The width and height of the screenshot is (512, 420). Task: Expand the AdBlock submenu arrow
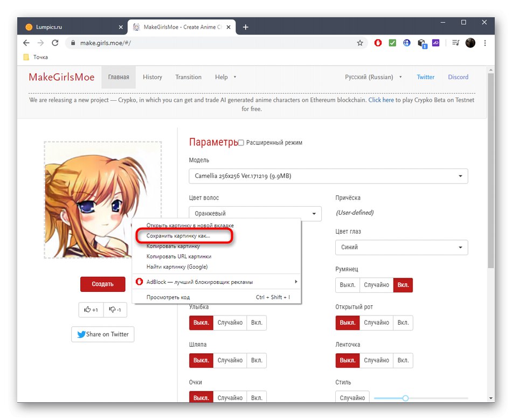(296, 282)
